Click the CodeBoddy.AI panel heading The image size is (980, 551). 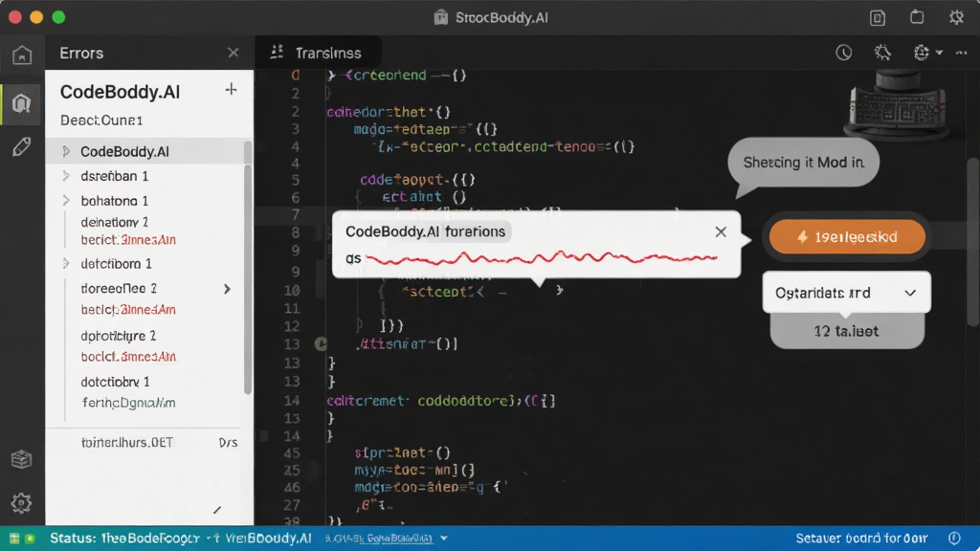pos(120,92)
